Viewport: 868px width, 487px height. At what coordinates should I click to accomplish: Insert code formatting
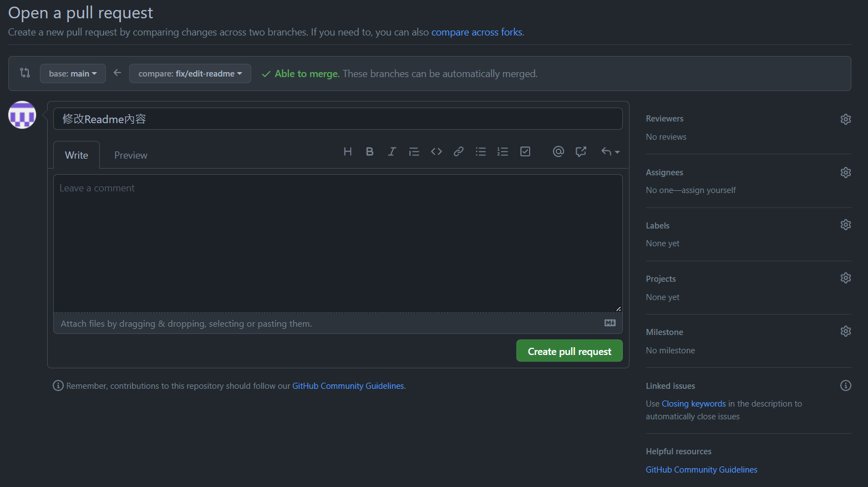click(436, 151)
